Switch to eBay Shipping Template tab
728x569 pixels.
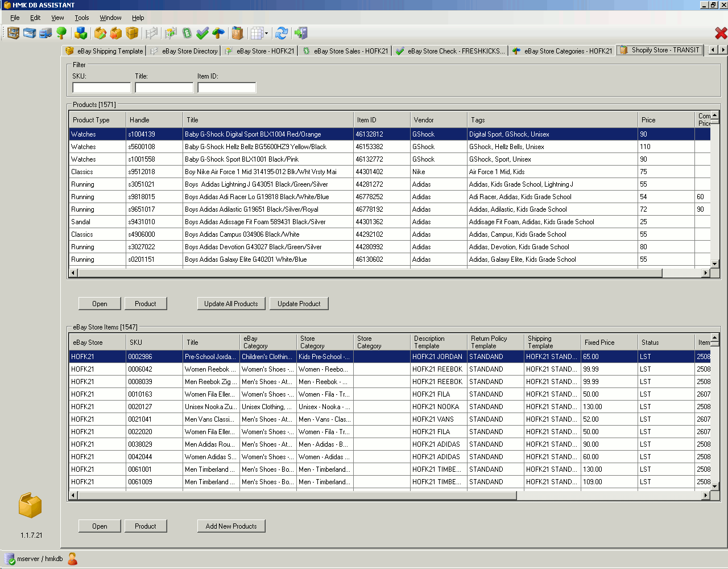click(x=104, y=51)
